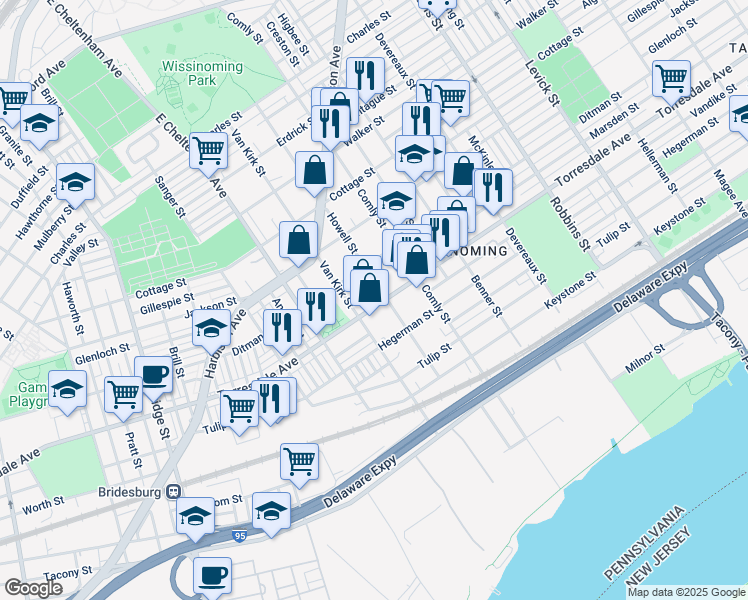Click the Sanger St label

tap(170, 197)
